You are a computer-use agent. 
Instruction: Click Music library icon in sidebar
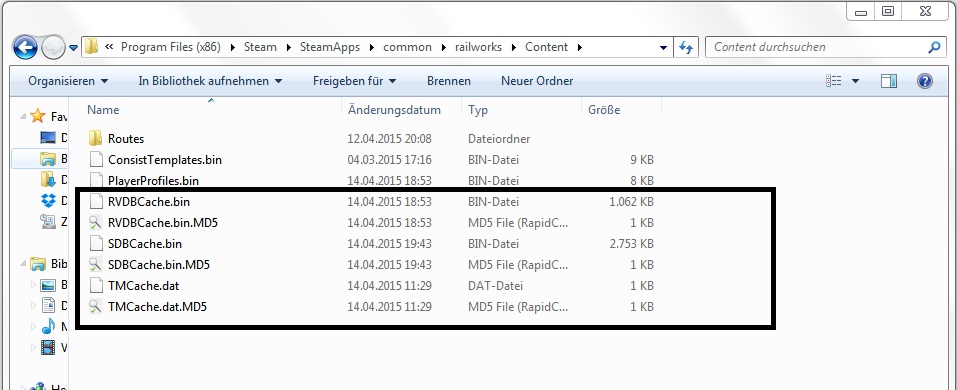pyautogui.click(x=48, y=327)
